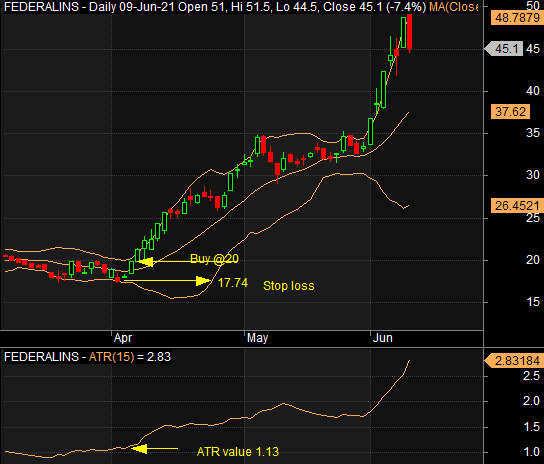Image resolution: width=544 pixels, height=464 pixels.
Task: Click the Apr label on time axis
Action: tap(123, 338)
